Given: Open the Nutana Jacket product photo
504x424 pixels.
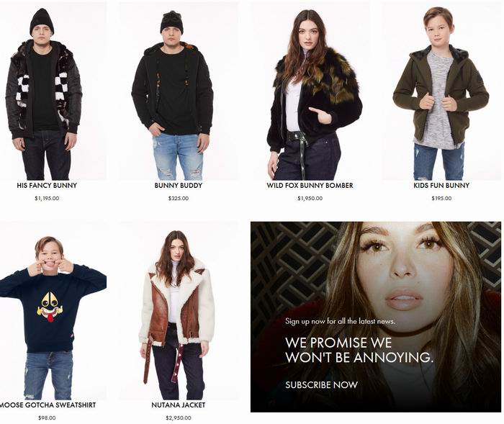Looking at the screenshot, I should [x=179, y=311].
